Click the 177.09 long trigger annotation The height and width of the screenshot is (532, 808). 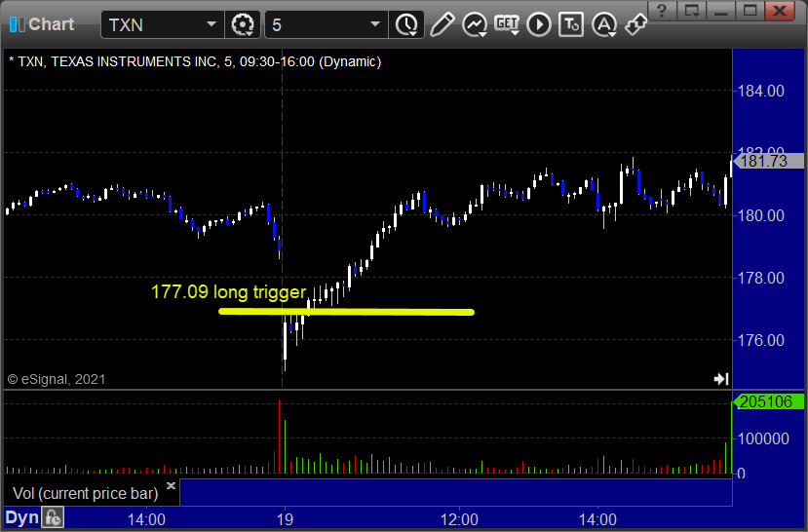pos(228,292)
